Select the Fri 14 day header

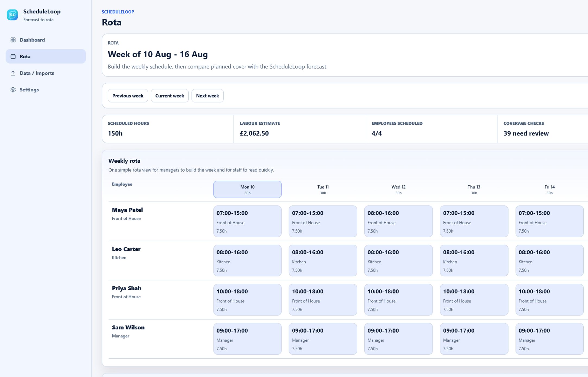click(549, 189)
